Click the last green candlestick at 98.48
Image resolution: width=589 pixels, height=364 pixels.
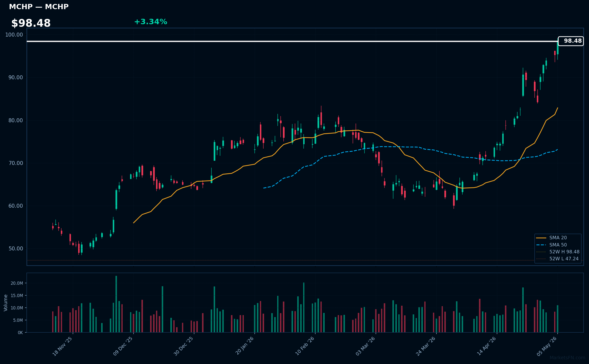(558, 48)
